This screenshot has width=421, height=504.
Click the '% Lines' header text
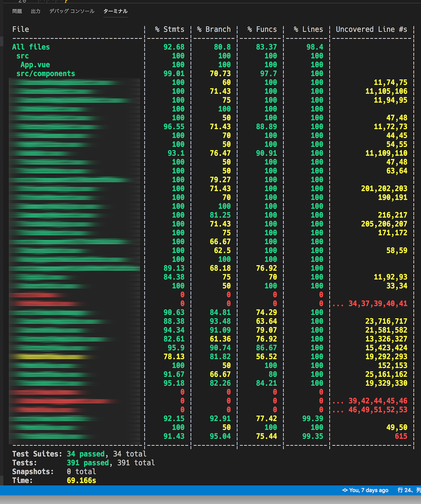[308, 29]
